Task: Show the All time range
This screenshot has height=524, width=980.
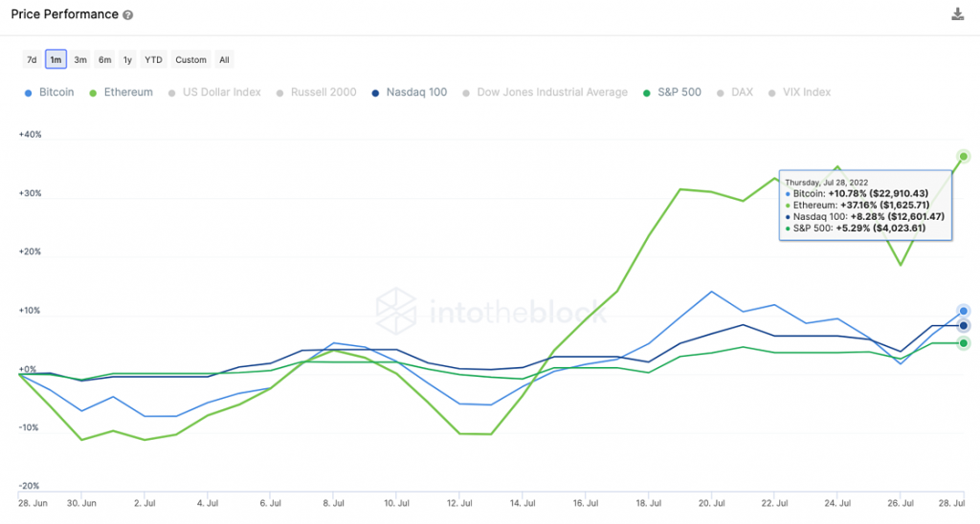Action: (x=224, y=60)
